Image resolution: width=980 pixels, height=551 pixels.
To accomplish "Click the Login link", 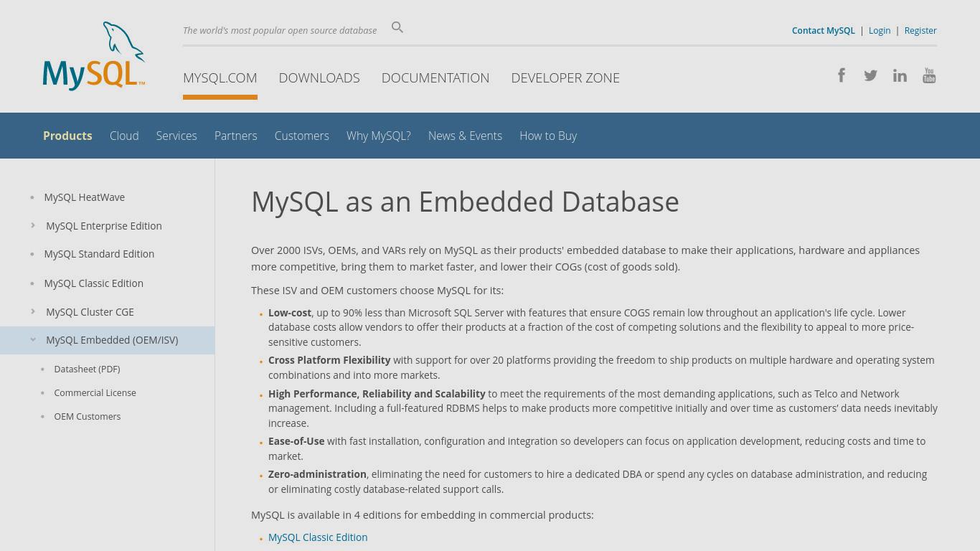I will 880,30.
